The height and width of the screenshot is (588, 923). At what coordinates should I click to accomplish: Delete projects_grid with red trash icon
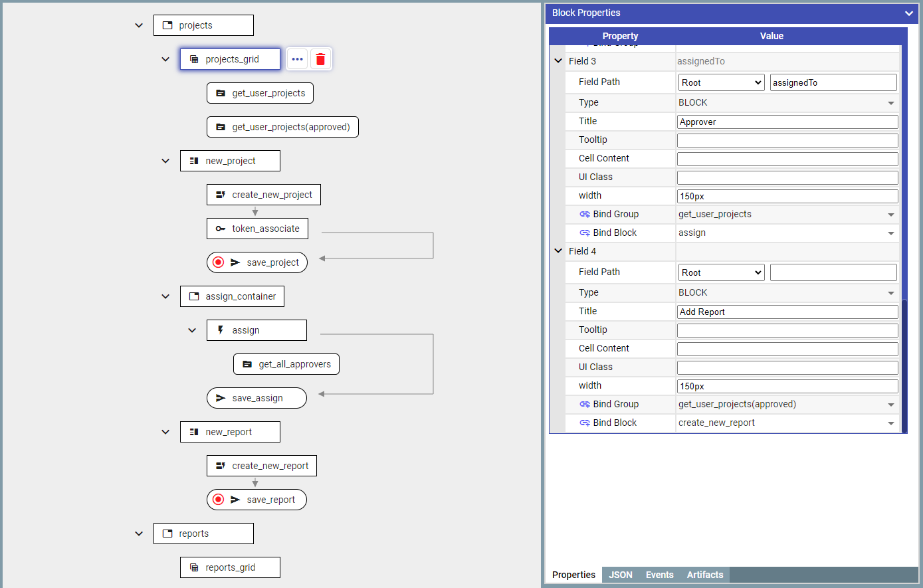[x=320, y=59]
